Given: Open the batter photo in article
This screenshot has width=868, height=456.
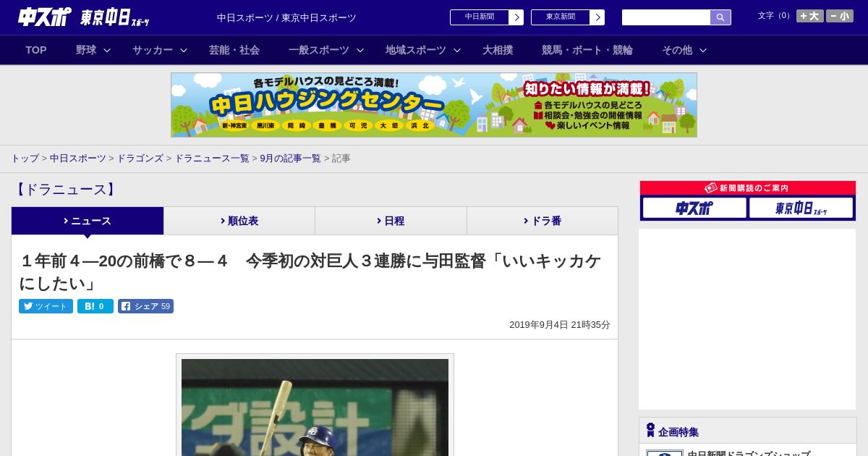Looking at the screenshot, I should pyautogui.click(x=315, y=408).
